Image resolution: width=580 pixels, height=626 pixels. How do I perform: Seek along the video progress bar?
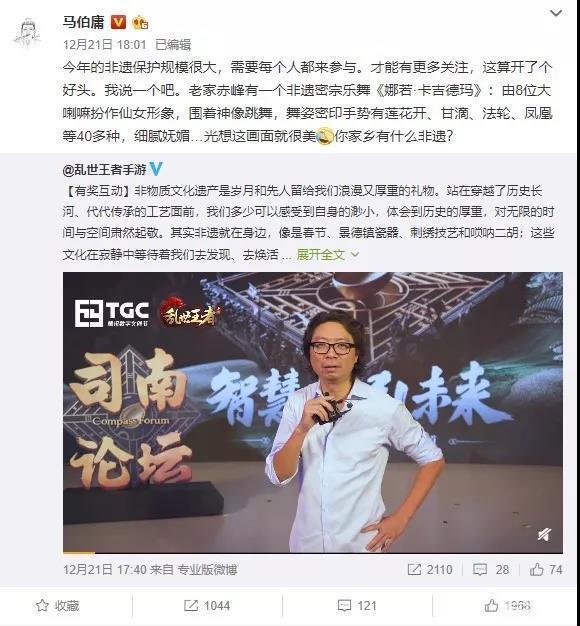[313, 553]
